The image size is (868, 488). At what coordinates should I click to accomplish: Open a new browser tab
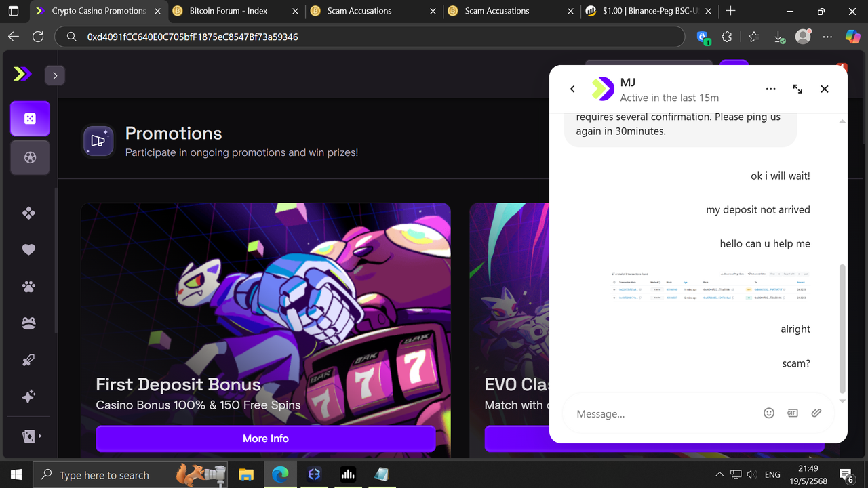coord(730,11)
